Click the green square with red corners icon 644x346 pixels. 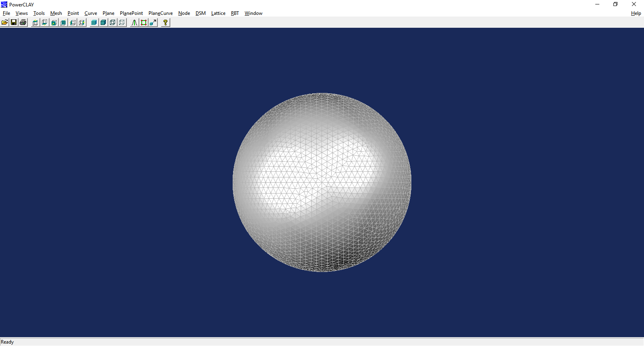(x=144, y=23)
